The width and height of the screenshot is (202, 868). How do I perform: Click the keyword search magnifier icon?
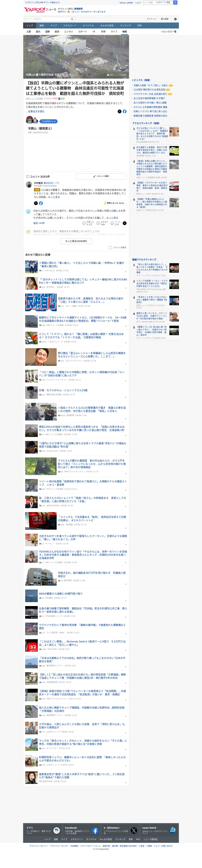point(72,19)
